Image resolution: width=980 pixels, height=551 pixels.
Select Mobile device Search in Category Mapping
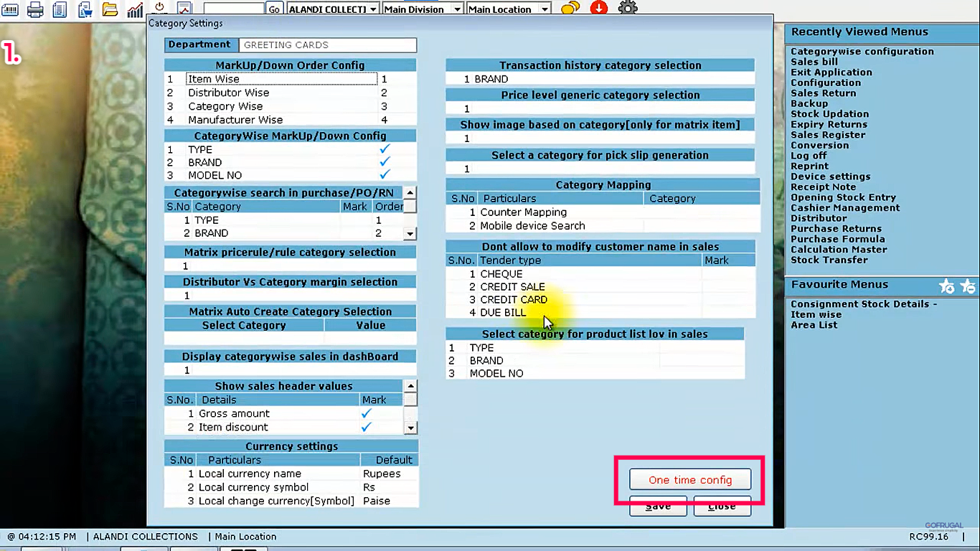[603, 225]
